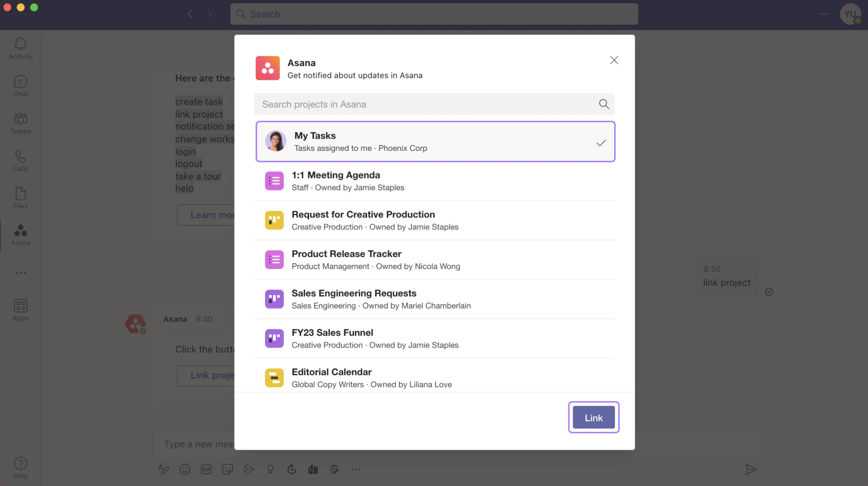868x486 pixels.
Task: Open the Teams icon in sidebar
Action: click(x=20, y=123)
